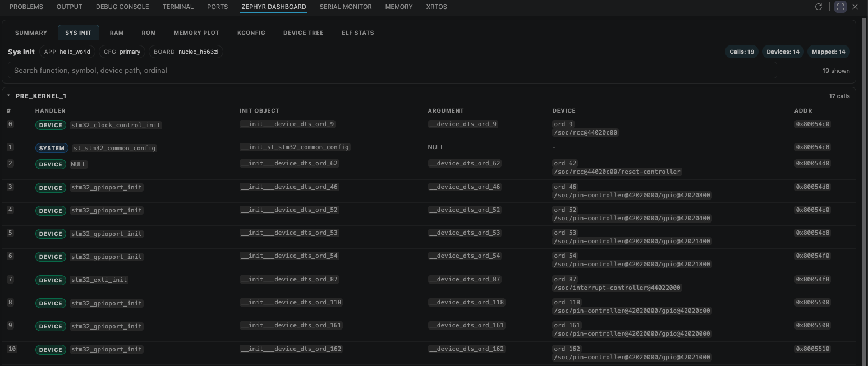This screenshot has width=868, height=366.
Task: Open the PROBLEMS panel tab
Action: pyautogui.click(x=26, y=7)
